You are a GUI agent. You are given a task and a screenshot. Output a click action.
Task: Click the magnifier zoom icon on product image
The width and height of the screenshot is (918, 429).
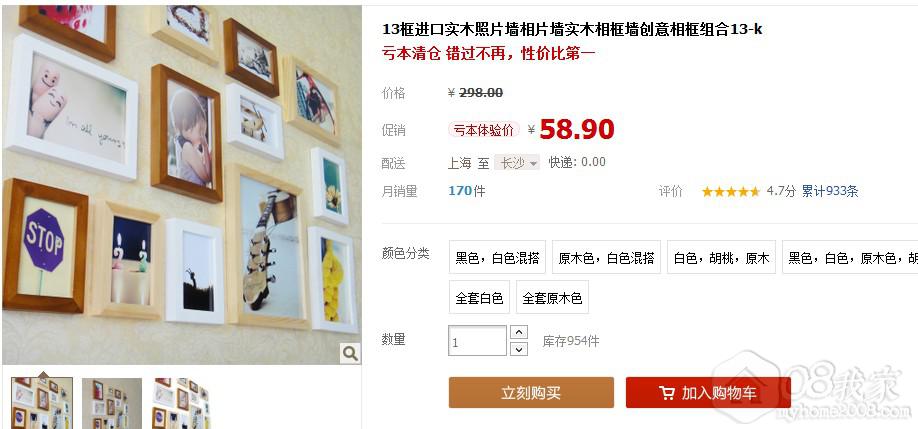(350, 353)
